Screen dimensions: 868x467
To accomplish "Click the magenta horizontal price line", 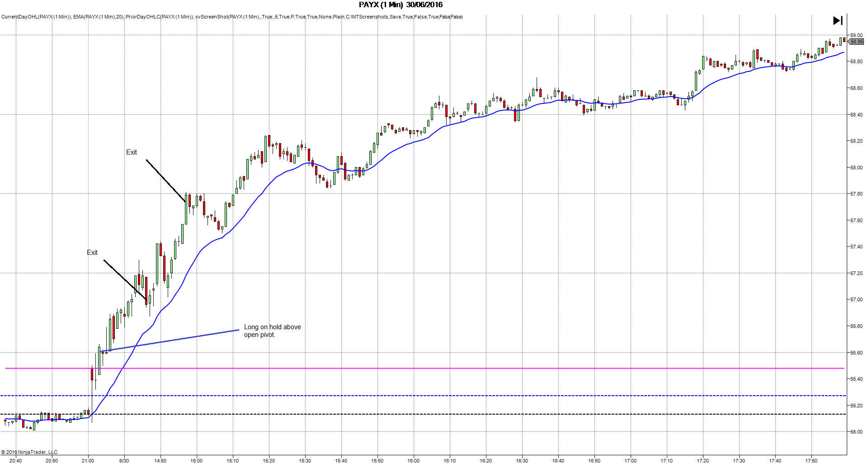I will click(x=425, y=369).
